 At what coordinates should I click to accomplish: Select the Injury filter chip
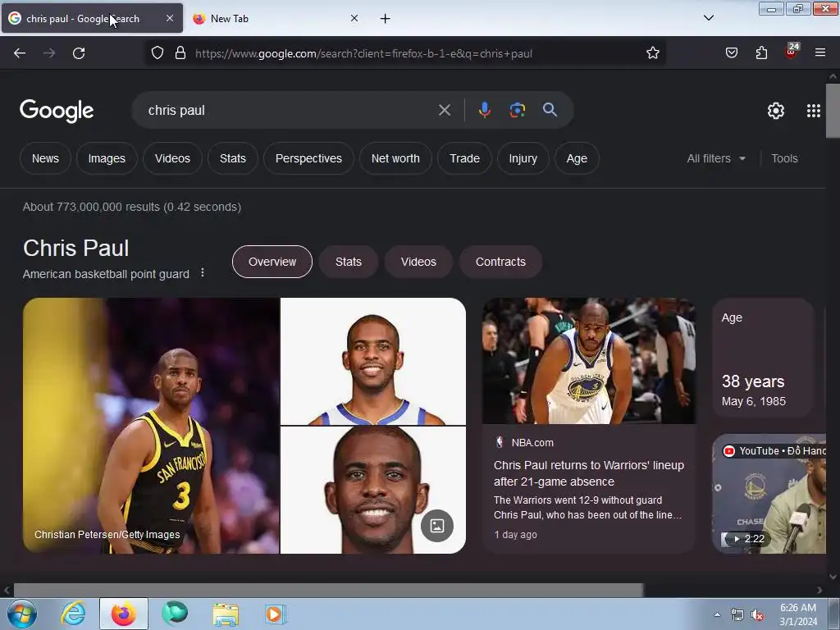[x=523, y=158]
